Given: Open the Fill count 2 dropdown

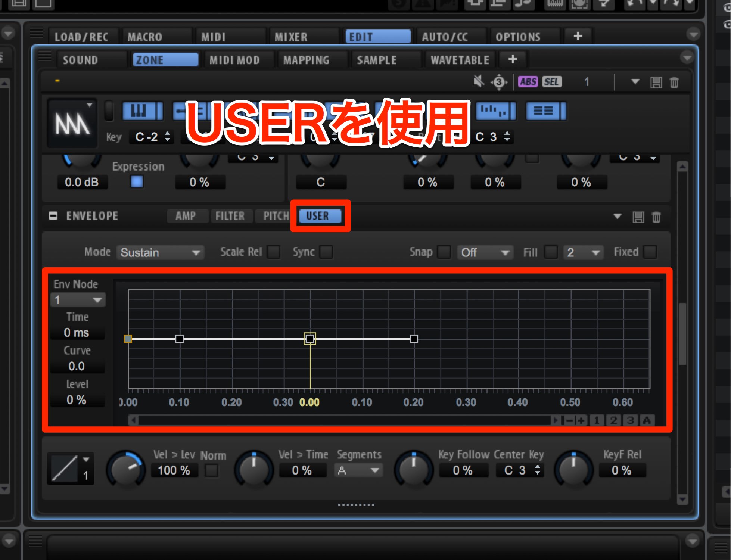Looking at the screenshot, I should point(583,252).
